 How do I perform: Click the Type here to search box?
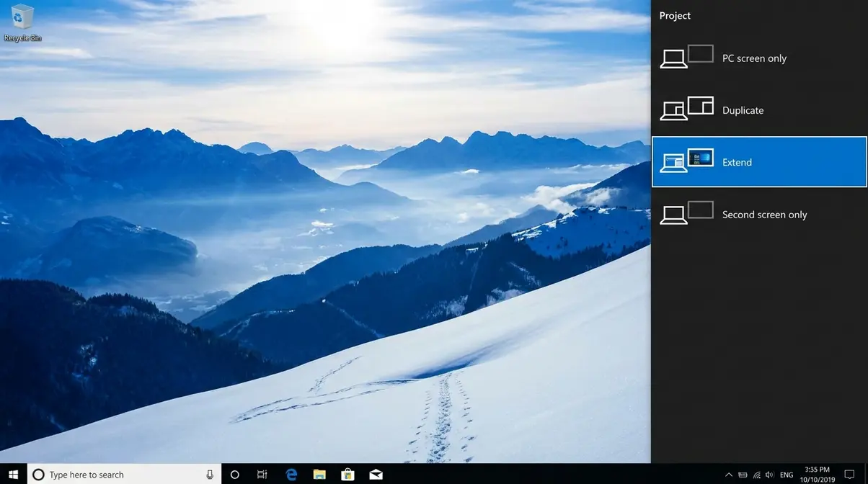[x=124, y=475]
